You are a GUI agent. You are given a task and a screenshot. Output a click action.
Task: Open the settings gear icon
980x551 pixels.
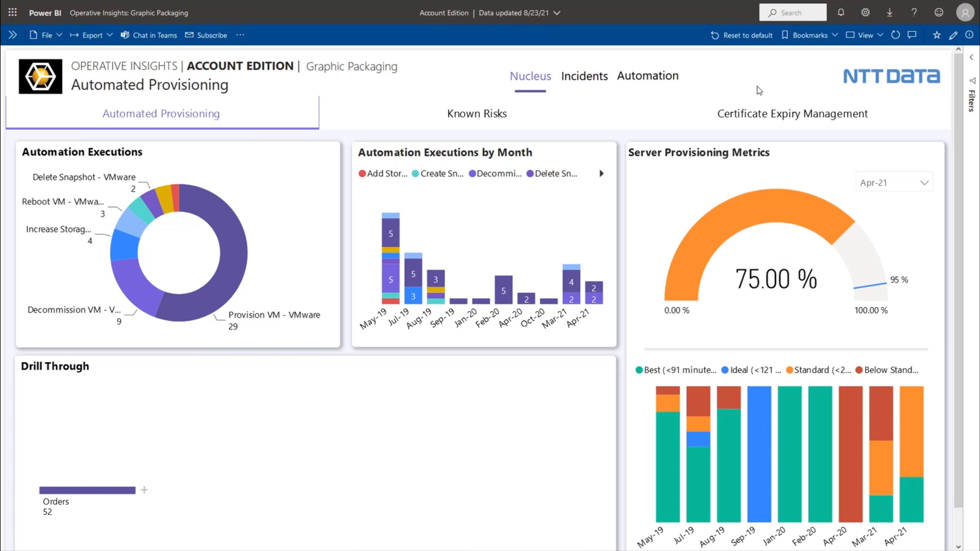pos(865,12)
